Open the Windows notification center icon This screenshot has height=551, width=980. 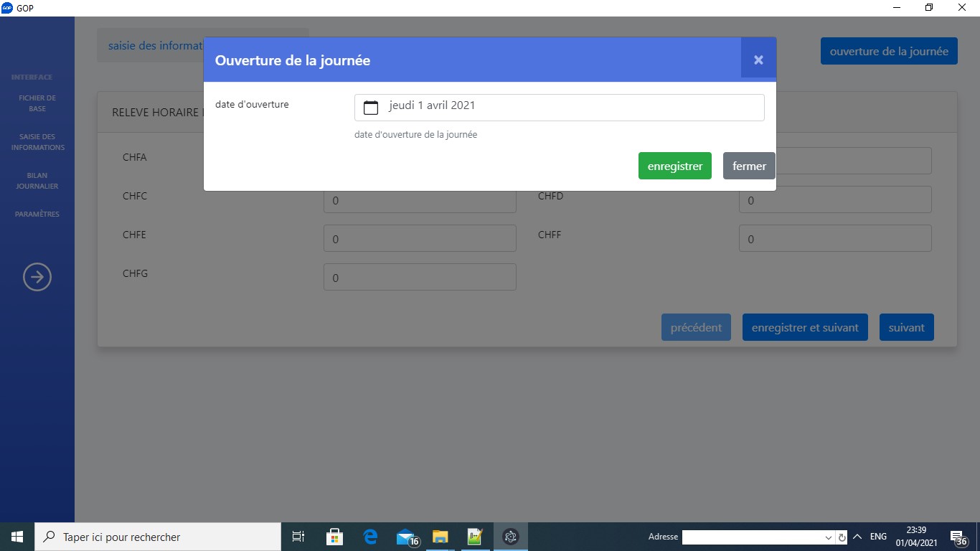[958, 537]
